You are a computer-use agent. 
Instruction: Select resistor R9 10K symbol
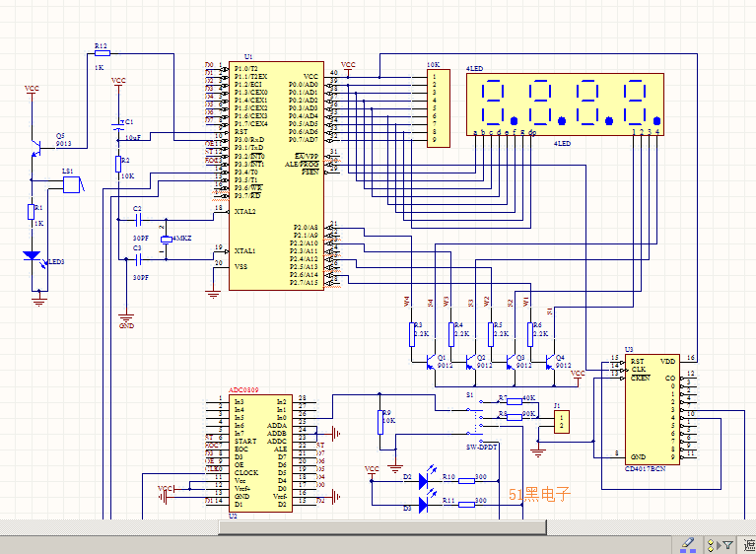[x=380, y=422]
